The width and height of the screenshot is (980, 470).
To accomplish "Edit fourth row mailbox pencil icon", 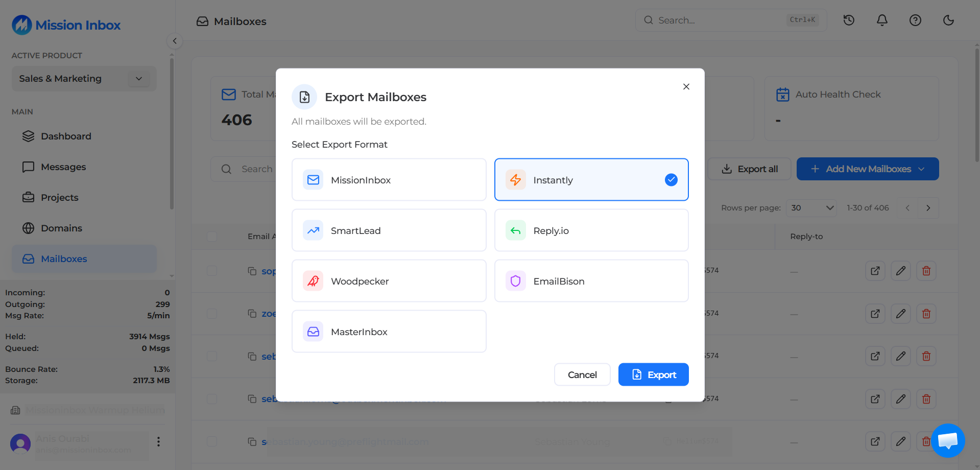I will tap(901, 399).
